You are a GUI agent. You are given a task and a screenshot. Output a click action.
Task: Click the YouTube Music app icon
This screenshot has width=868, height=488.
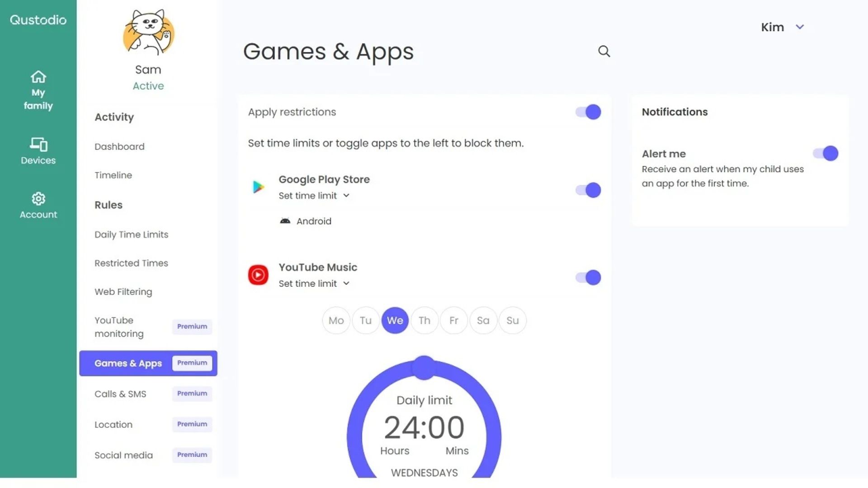click(258, 275)
